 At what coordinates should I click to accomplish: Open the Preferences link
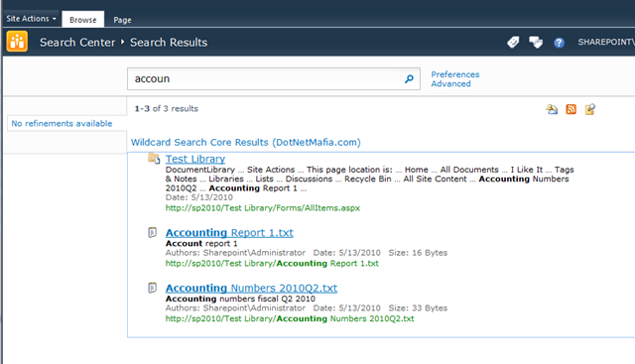(455, 74)
